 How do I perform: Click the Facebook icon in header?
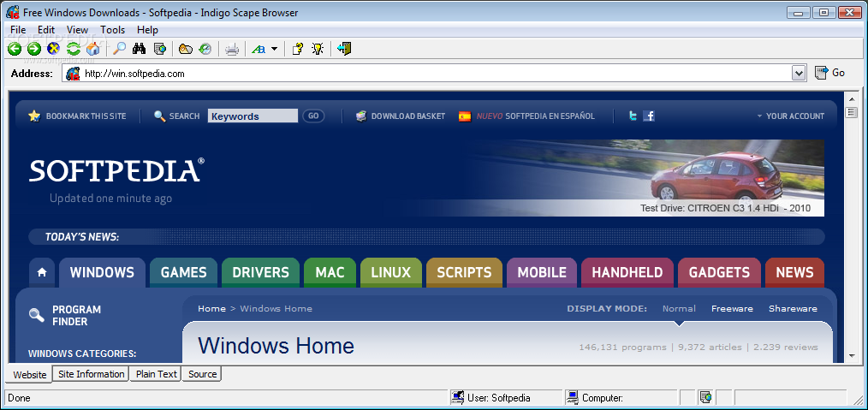(649, 116)
